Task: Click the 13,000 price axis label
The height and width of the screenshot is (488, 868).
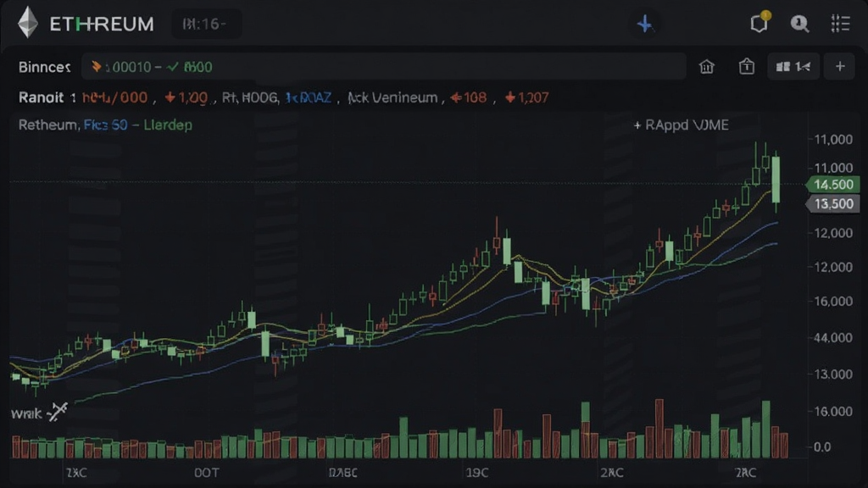Action: click(834, 374)
